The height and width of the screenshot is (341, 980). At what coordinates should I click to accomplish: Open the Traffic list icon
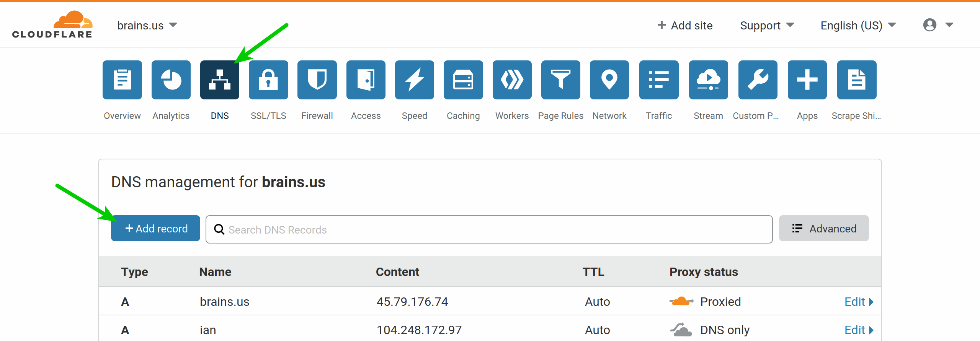[x=659, y=80]
